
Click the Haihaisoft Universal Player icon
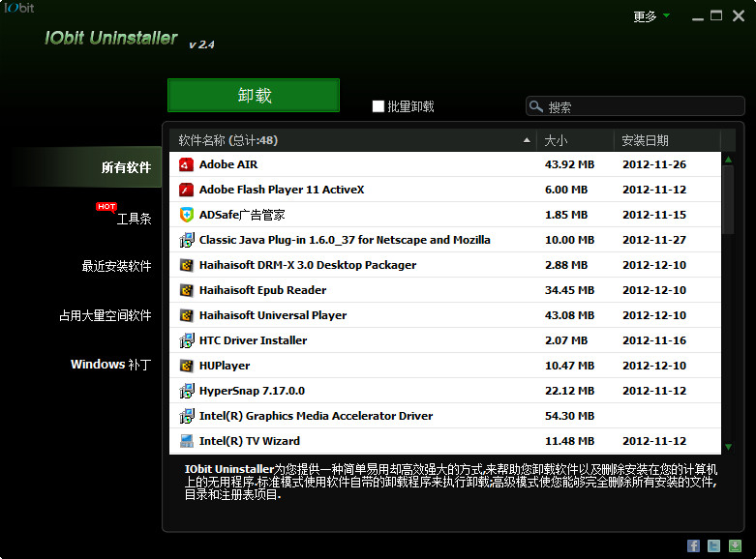point(186,315)
